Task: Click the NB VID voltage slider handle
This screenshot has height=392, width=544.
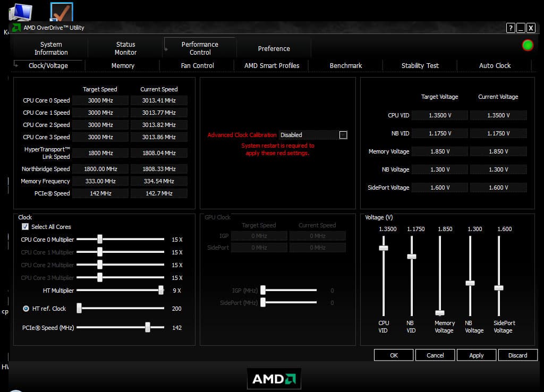Action: (412, 257)
